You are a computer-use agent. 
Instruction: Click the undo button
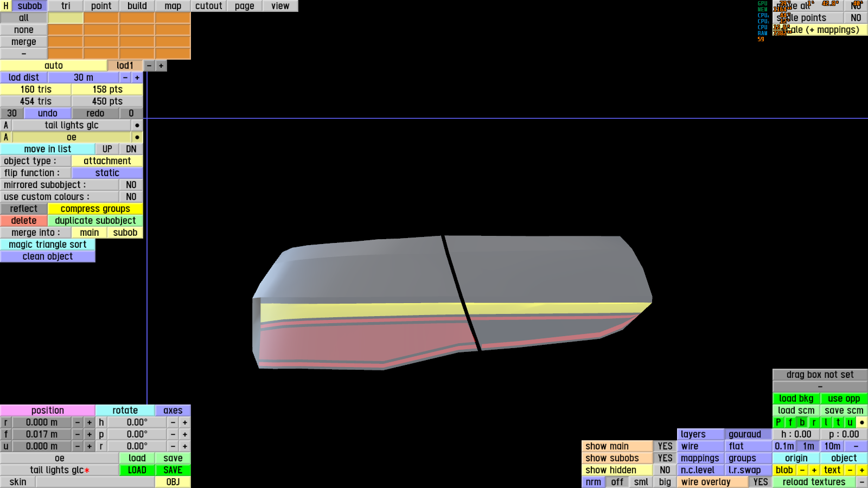tap(48, 113)
